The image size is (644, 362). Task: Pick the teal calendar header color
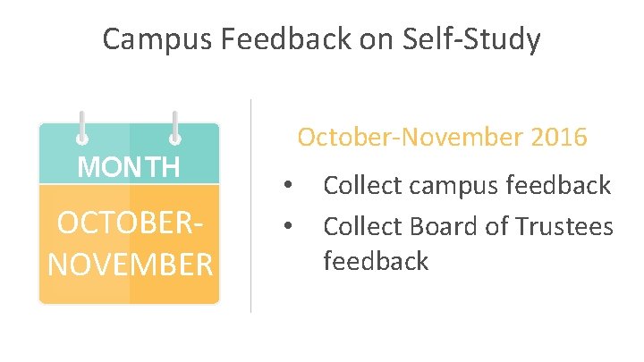pyautogui.click(x=129, y=153)
